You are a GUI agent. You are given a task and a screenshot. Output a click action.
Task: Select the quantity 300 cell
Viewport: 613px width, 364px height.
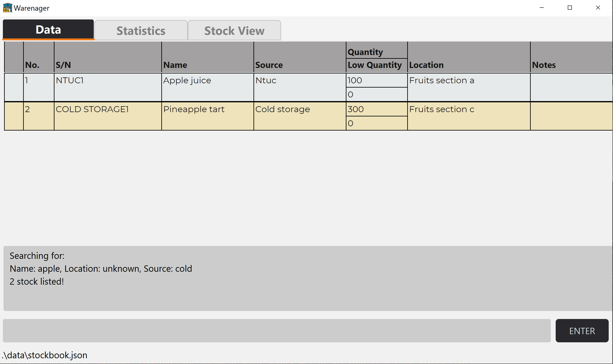click(x=377, y=109)
